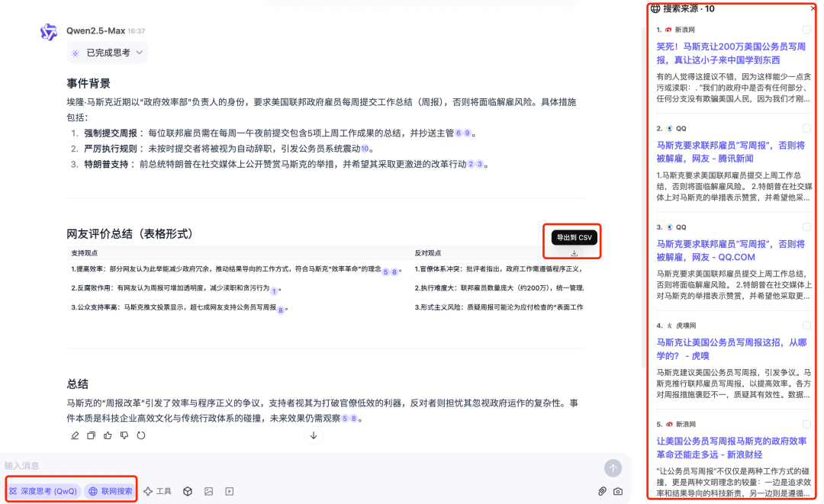The width and height of the screenshot is (824, 504).
Task: Check the box for source 1 新浪网
Action: [806, 30]
